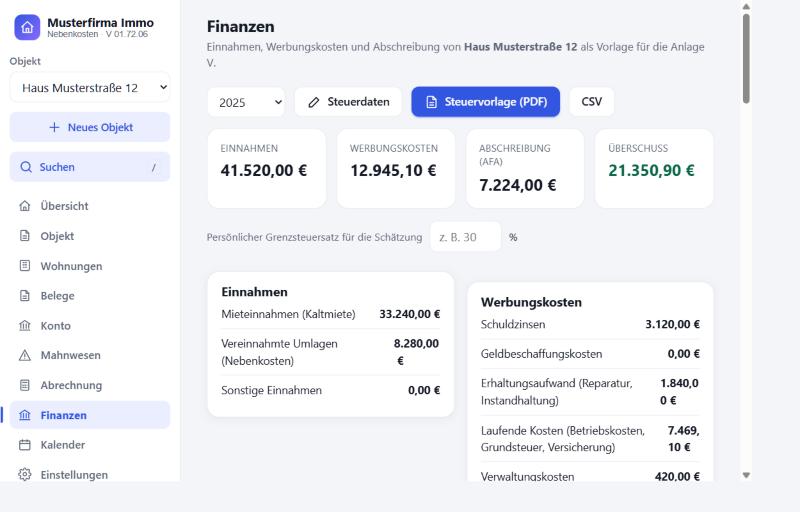Viewport: 800px width, 512px height.
Task: Click the plus icon in Neues Objekt
Action: click(54, 127)
